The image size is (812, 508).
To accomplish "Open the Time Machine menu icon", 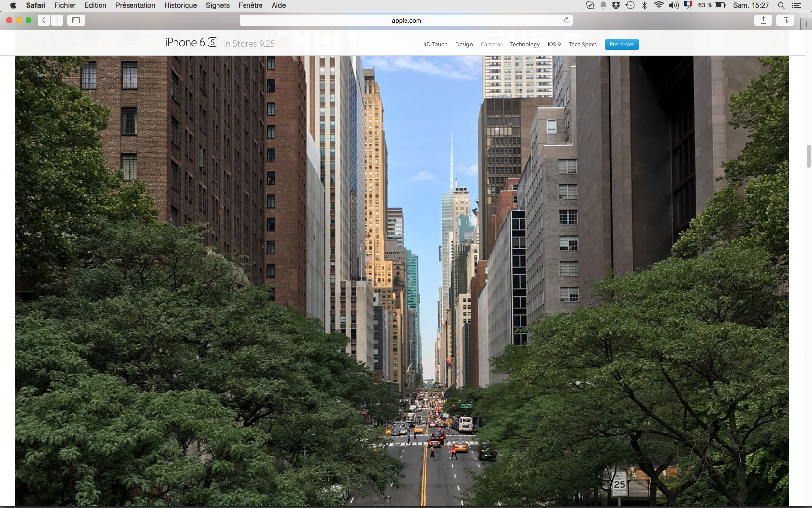I will coord(630,5).
